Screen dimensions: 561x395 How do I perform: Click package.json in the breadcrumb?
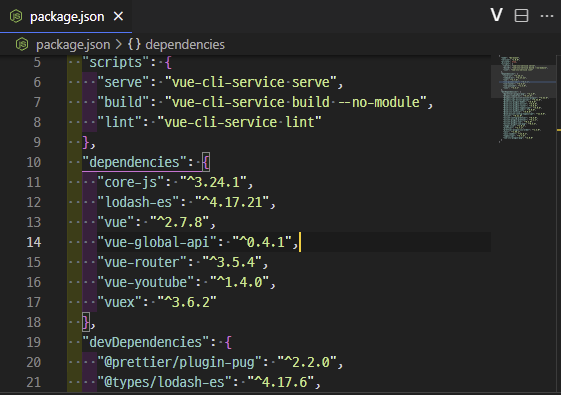pyautogui.click(x=73, y=45)
